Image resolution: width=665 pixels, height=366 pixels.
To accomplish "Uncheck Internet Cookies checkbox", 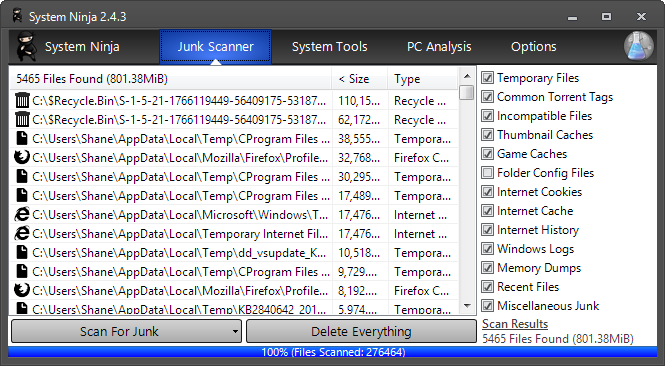I will (487, 192).
